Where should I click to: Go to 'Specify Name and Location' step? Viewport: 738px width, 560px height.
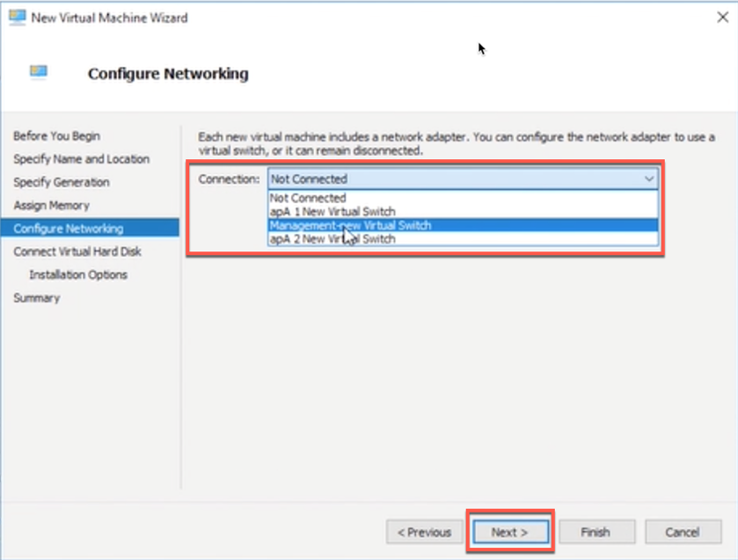point(82,159)
